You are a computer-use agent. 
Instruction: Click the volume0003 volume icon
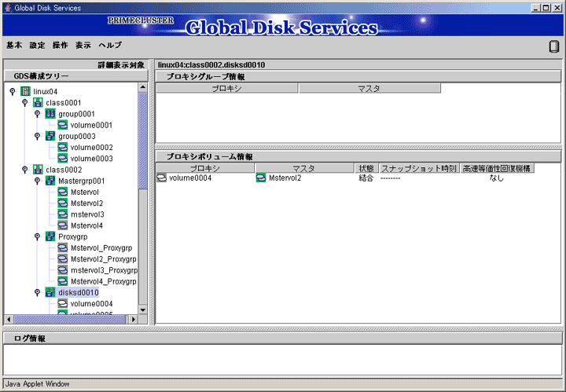(62, 159)
